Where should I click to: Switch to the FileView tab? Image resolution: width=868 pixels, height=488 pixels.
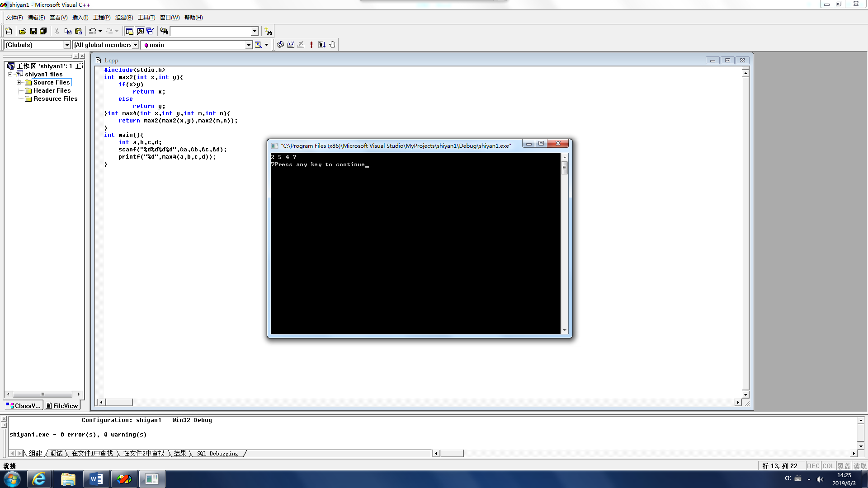62,406
